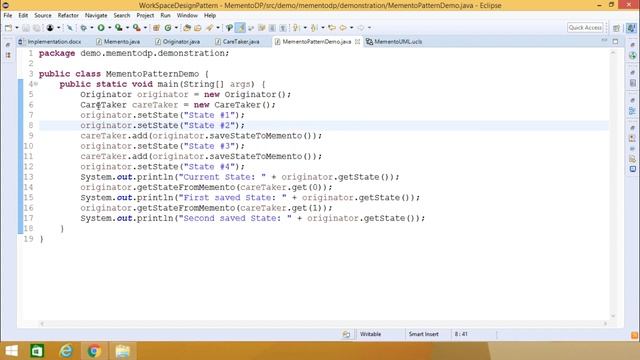Jump to Next Annotation icon
640x360 pixels.
click(x=296, y=28)
